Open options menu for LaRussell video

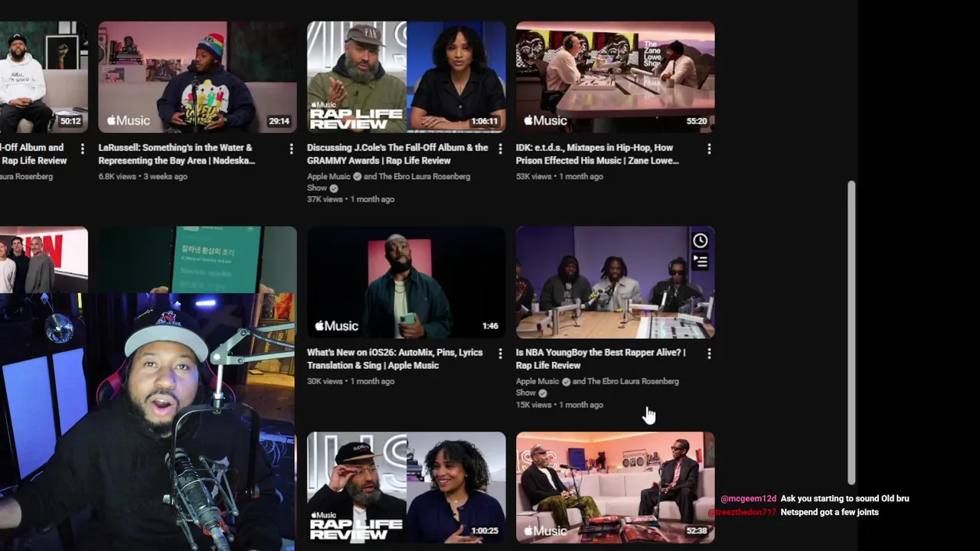point(291,148)
